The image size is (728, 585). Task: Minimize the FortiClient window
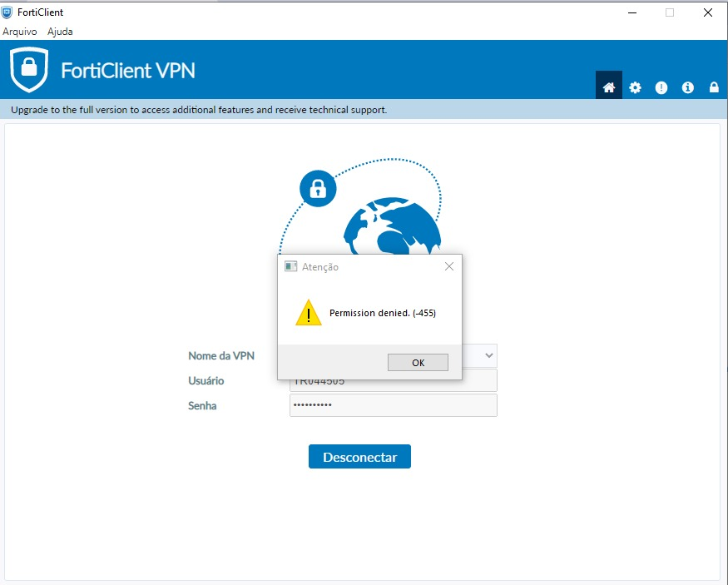631,12
